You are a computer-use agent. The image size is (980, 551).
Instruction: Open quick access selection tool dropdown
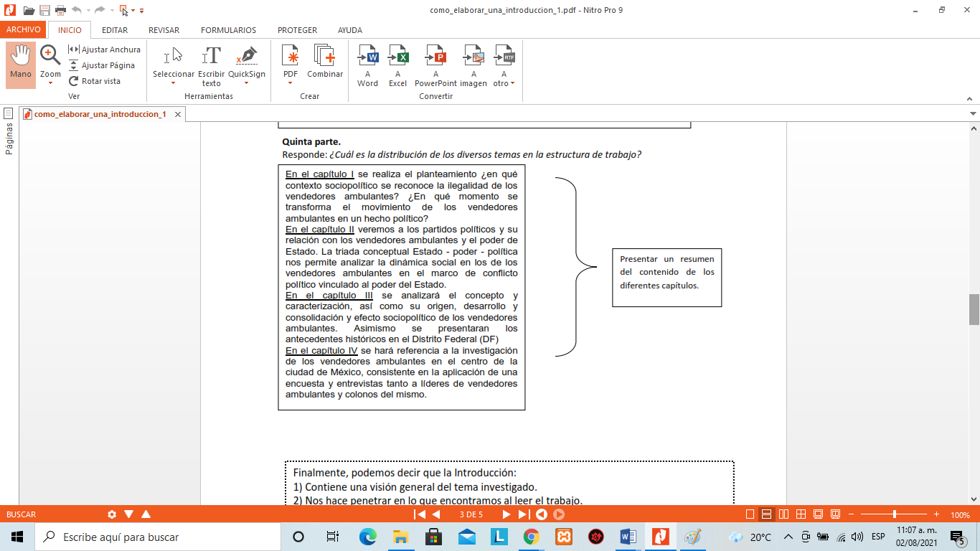click(133, 11)
